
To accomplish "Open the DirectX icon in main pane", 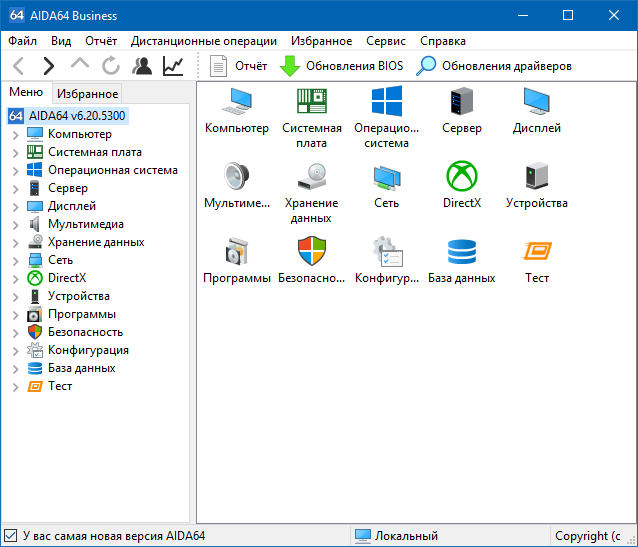I will [x=462, y=178].
